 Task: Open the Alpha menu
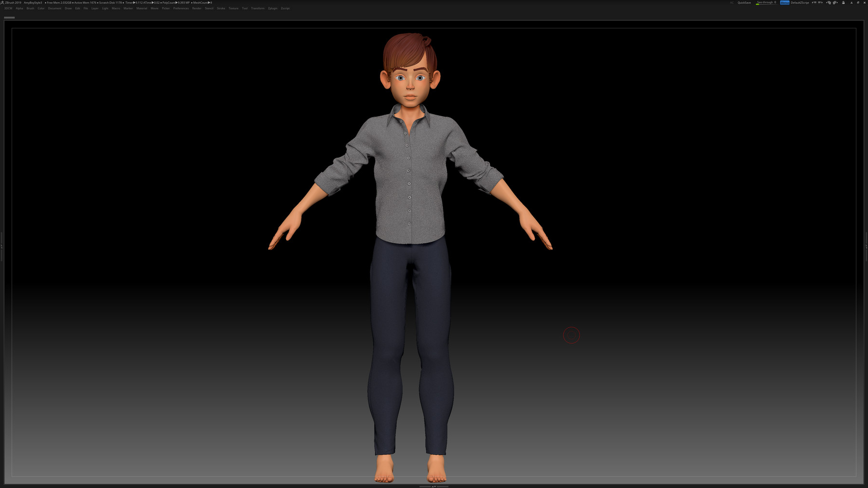(x=19, y=8)
